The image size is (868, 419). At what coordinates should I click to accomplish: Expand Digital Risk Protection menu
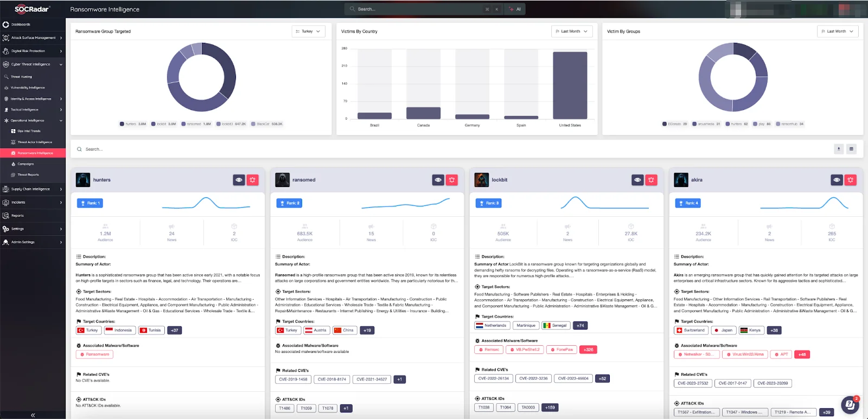(x=33, y=51)
